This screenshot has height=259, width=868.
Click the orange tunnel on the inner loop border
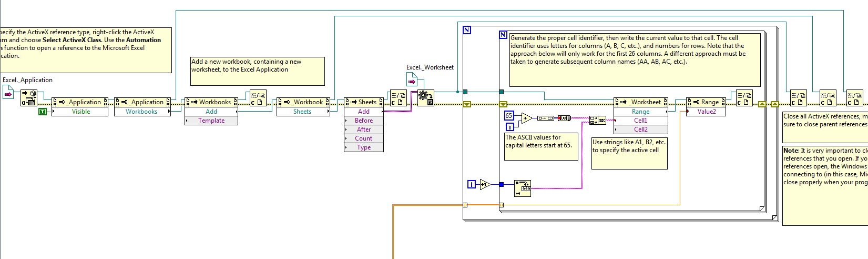(502, 205)
